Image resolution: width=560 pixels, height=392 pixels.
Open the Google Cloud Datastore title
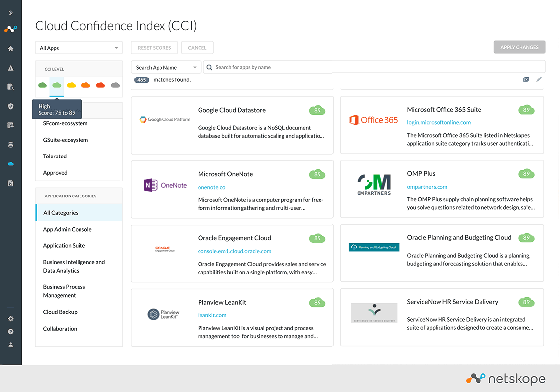pos(232,110)
